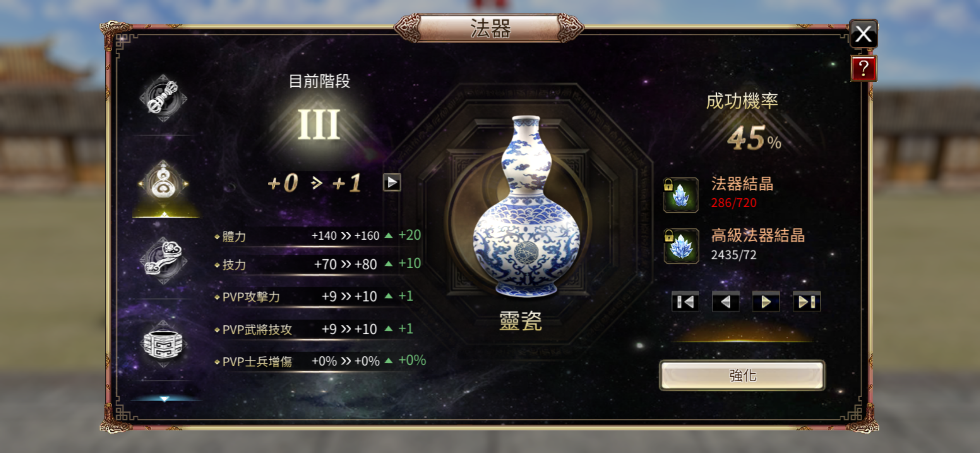Select the gourd vase artifact icon
Screen dimensions: 980x453
pyautogui.click(x=163, y=184)
